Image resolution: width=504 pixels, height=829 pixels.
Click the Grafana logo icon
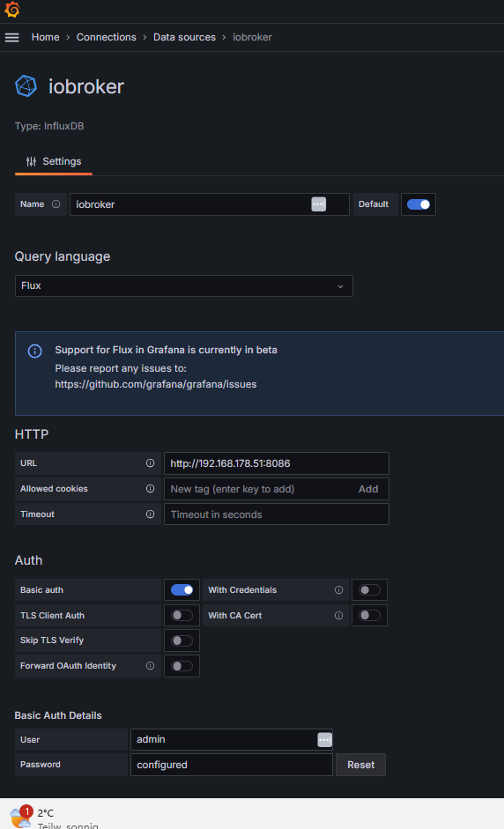click(11, 10)
